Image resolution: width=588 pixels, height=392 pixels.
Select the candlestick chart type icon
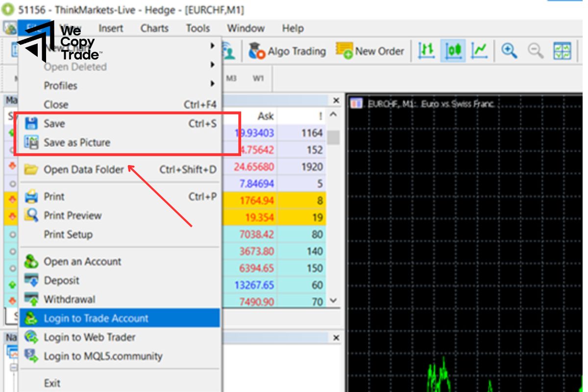tap(453, 50)
